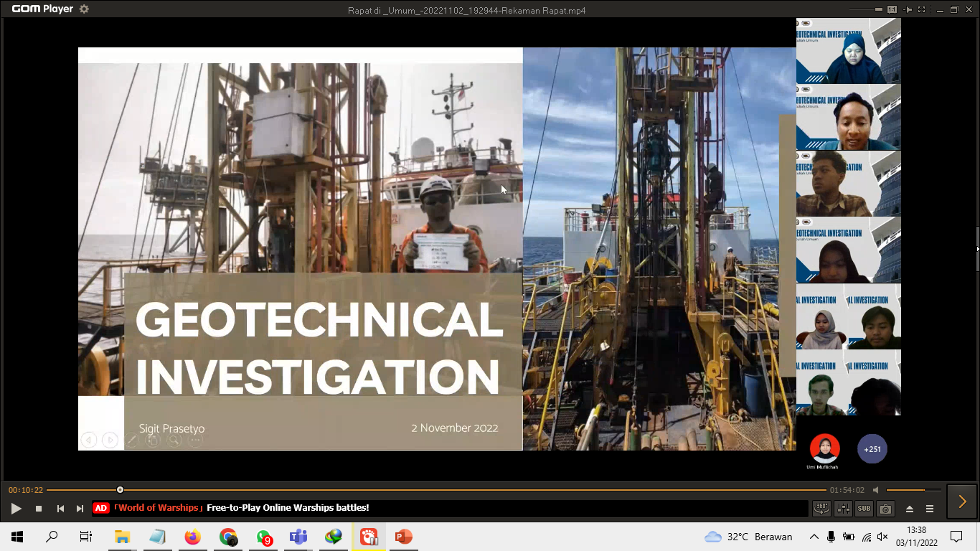Open the 360° video mode
The width and height of the screenshot is (980, 551).
pyautogui.click(x=821, y=509)
